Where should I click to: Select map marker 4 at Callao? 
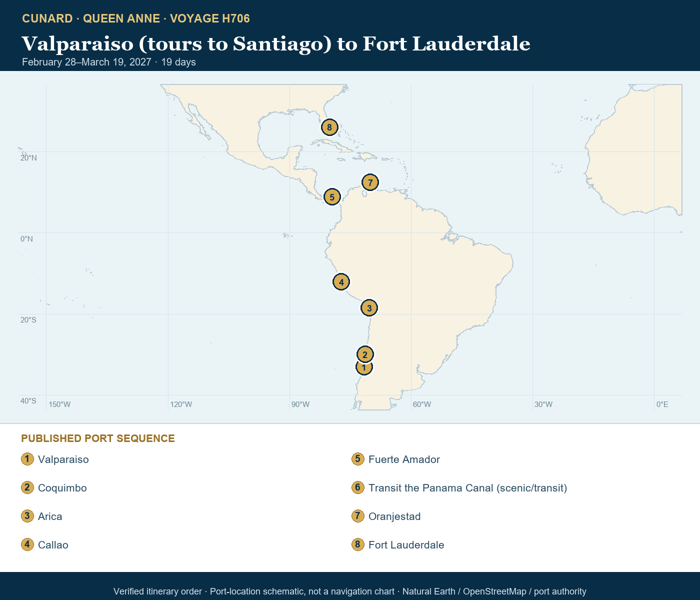coord(341,282)
